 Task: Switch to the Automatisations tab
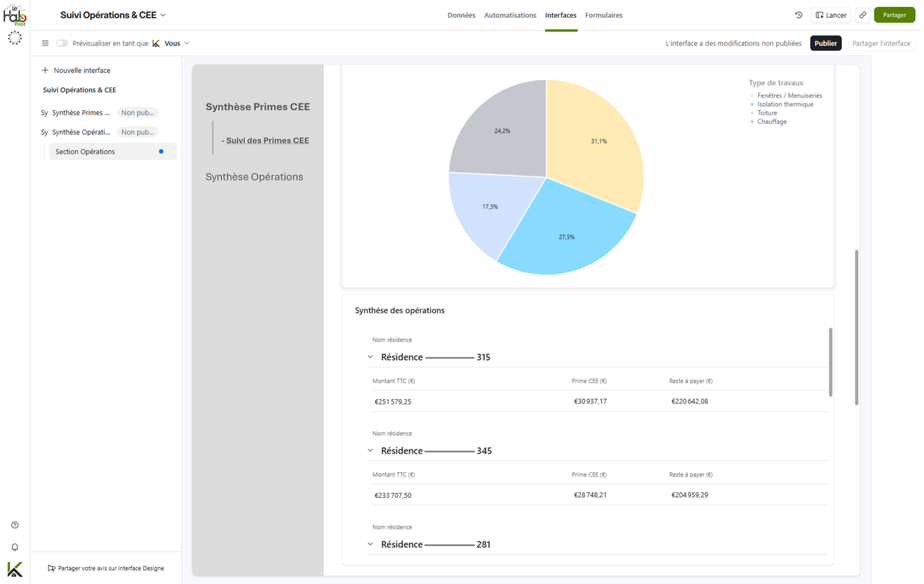tap(510, 15)
